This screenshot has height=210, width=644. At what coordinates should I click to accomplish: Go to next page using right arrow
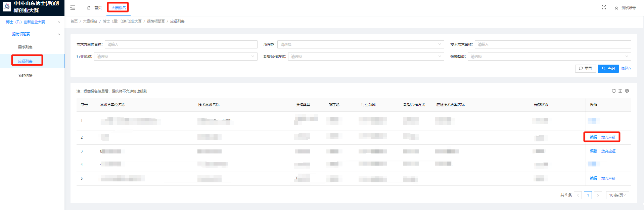click(x=598, y=195)
